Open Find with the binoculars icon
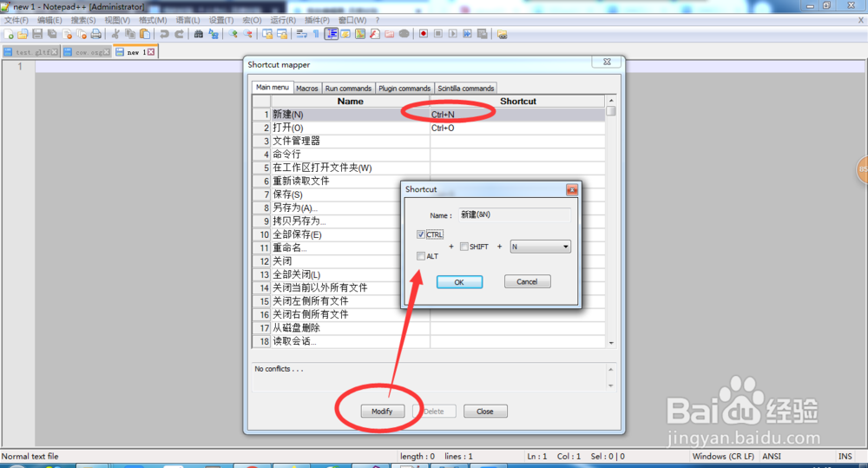 click(199, 35)
